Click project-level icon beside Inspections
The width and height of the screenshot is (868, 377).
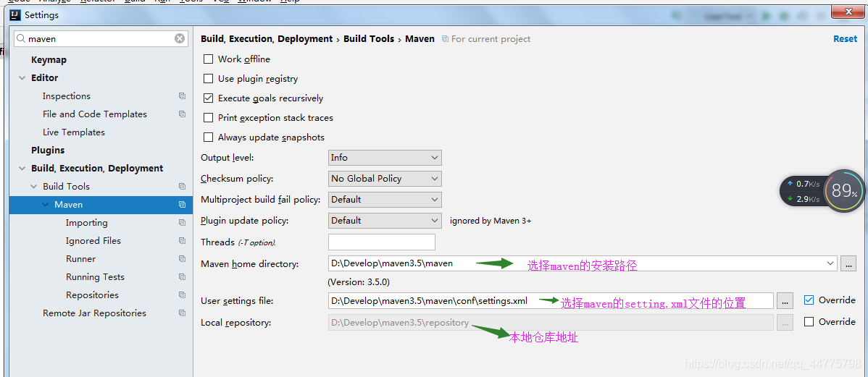click(x=182, y=96)
